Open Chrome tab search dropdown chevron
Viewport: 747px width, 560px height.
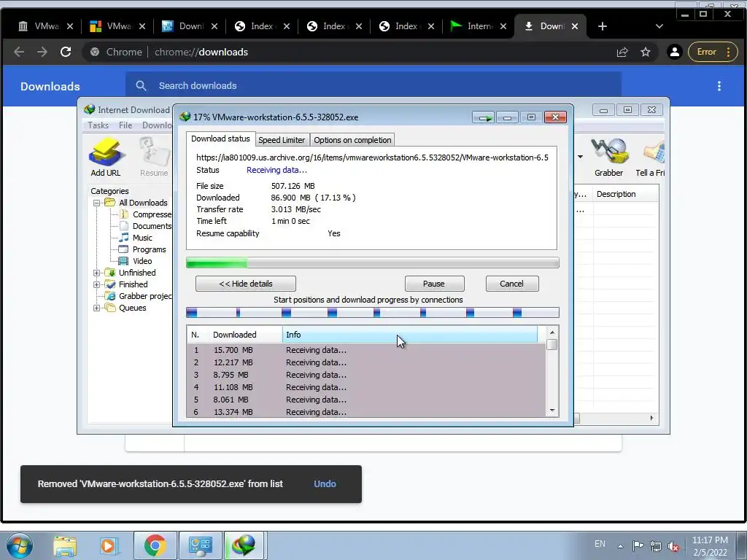click(x=659, y=26)
